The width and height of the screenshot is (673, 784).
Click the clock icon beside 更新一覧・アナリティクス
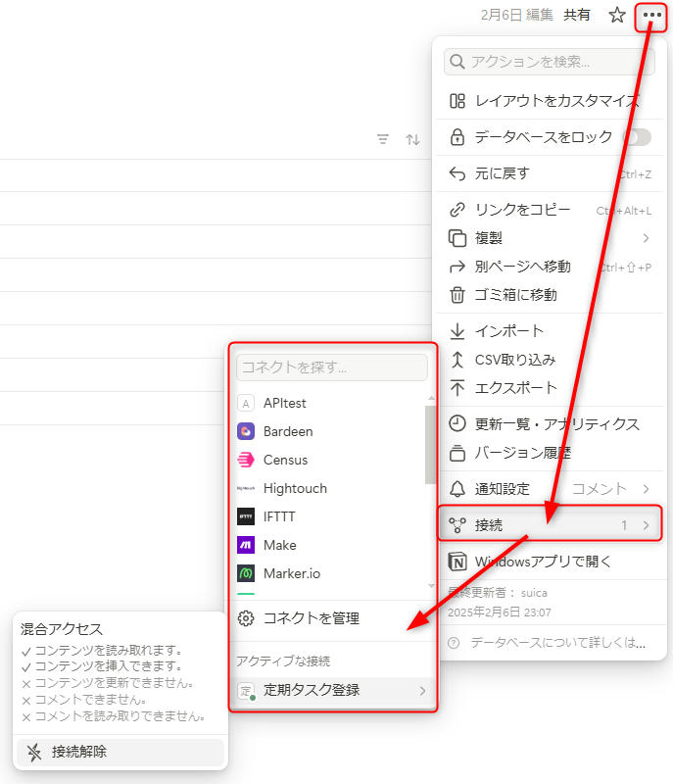[x=457, y=424]
